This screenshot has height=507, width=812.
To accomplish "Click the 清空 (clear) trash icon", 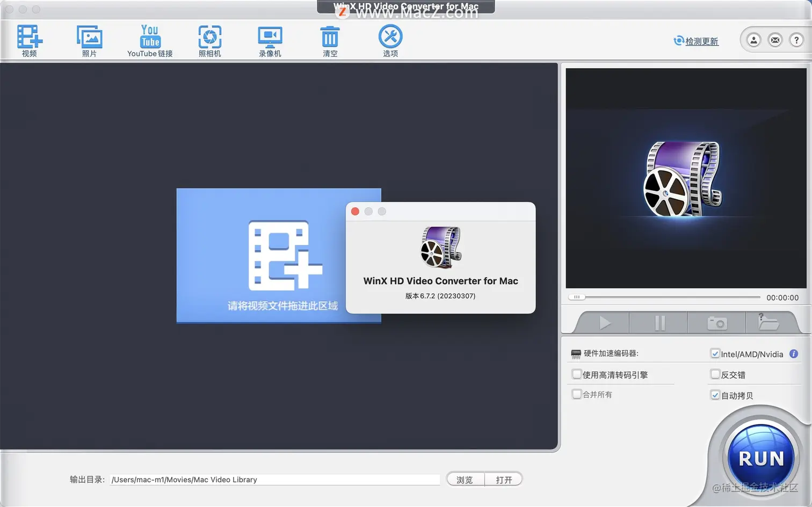I will point(330,40).
